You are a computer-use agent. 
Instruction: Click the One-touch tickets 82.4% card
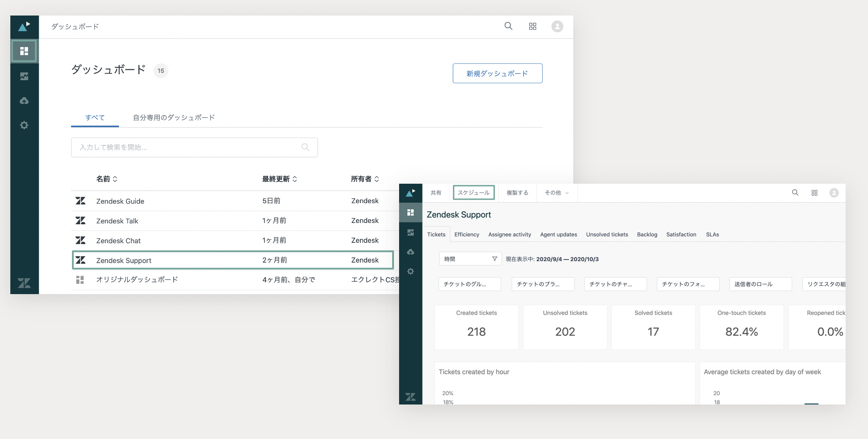742,327
